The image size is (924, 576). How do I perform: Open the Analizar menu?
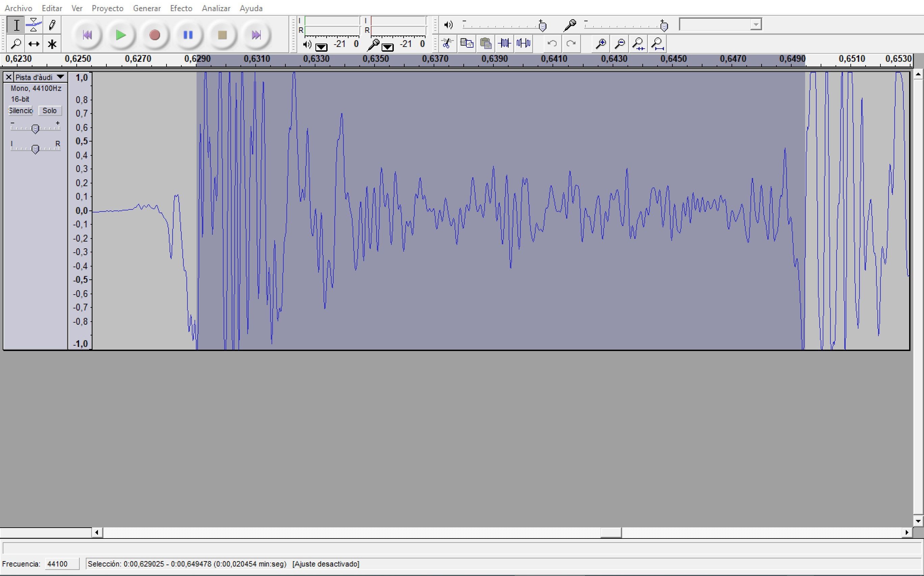216,8
